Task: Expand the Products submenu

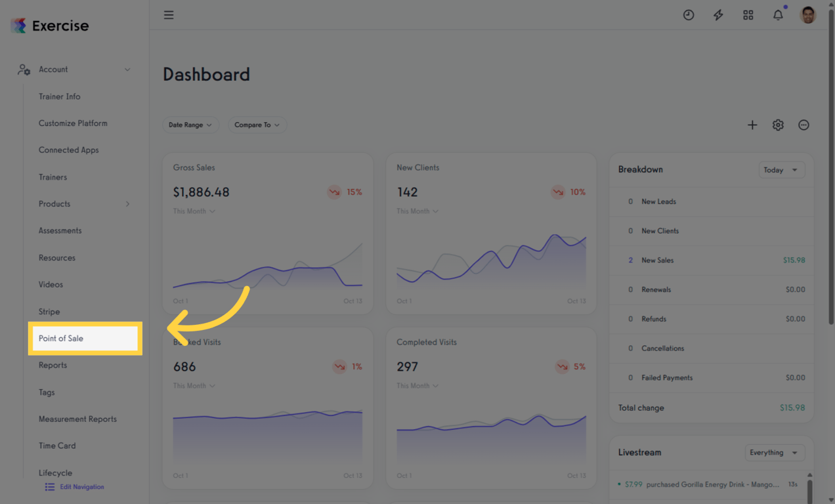Action: [127, 204]
